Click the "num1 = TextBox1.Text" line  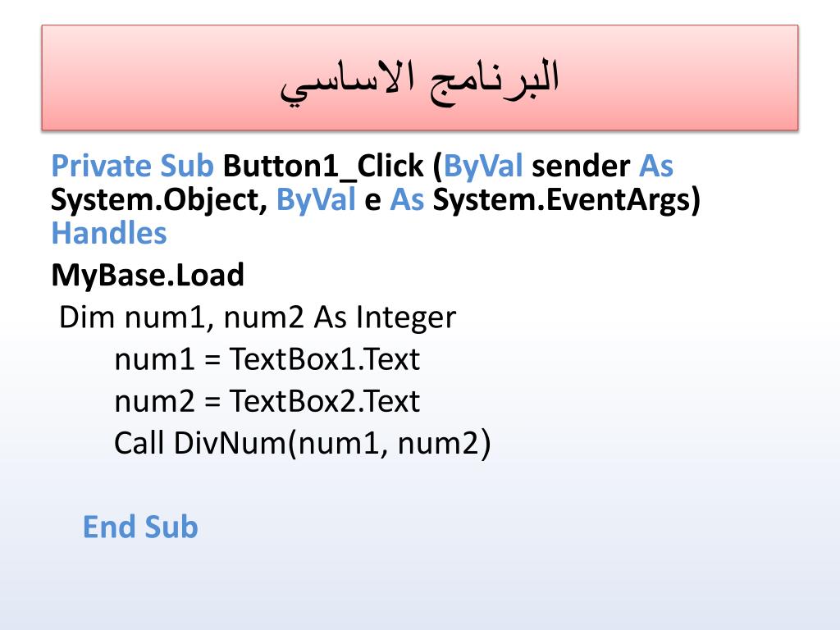pos(267,358)
